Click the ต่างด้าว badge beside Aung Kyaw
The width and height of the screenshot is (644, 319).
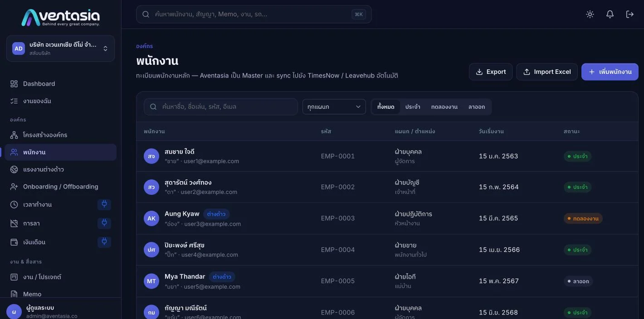[216, 214]
